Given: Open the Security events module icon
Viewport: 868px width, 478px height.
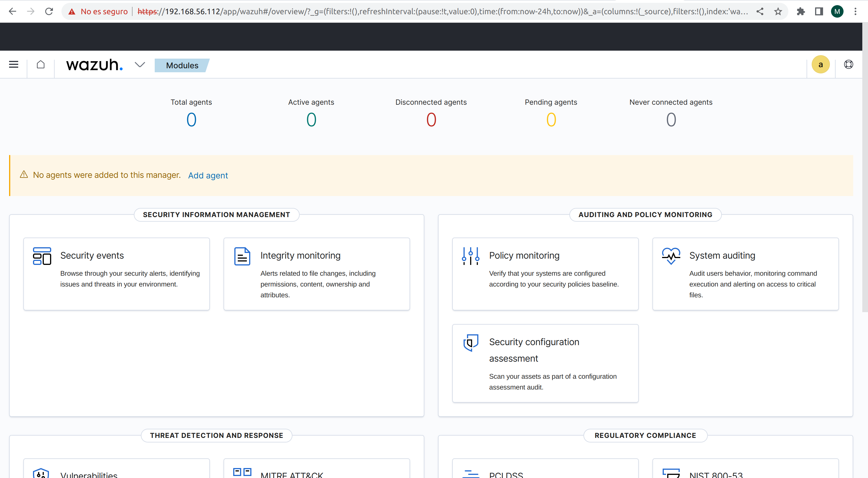Looking at the screenshot, I should [42, 256].
